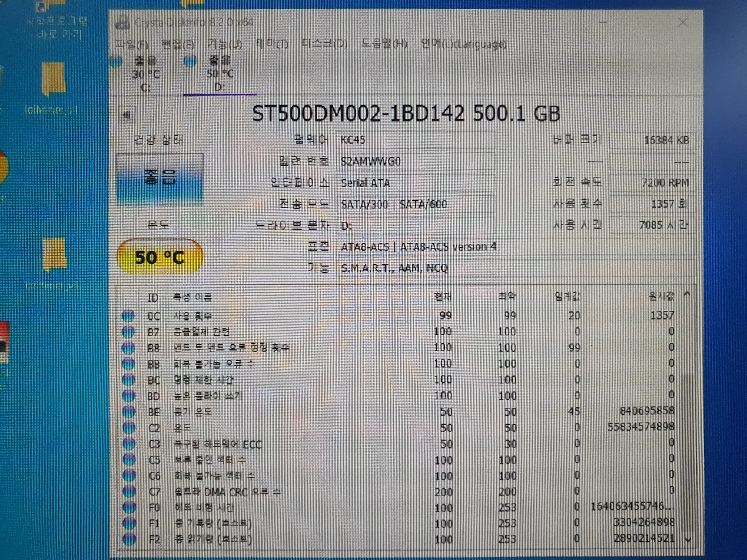Click the 기능 field S.M.A.R.T., AAM, NCQ
The height and width of the screenshot is (560, 747).
click(x=516, y=268)
